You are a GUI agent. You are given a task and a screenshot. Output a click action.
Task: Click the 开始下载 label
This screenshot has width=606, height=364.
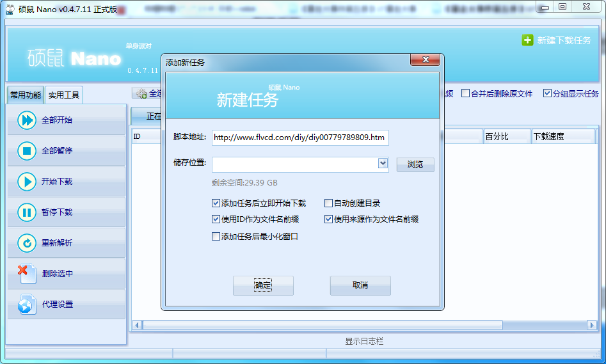[57, 181]
